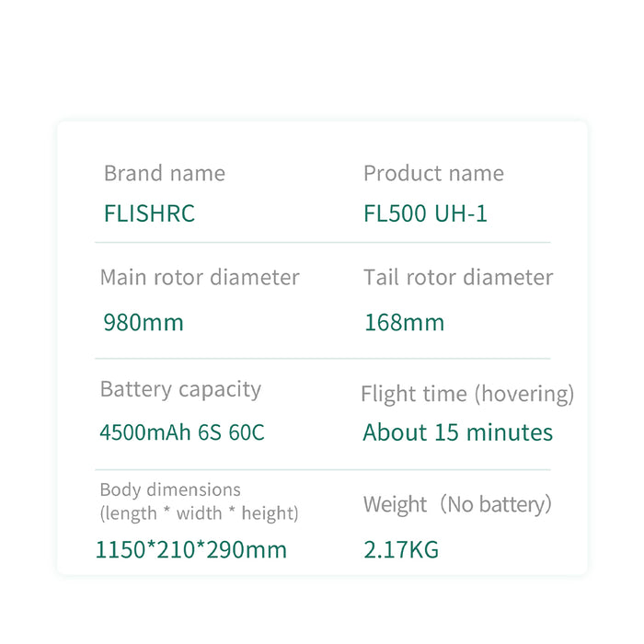Select the FL500 UH-1 product value
Image resolution: width=644 pixels, height=644 pixels.
(x=425, y=213)
